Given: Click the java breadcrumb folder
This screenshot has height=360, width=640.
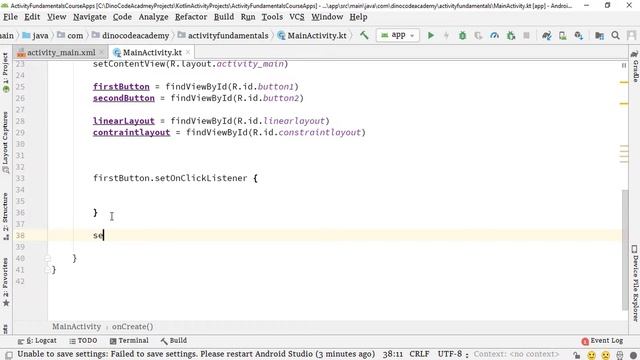Looking at the screenshot, I should pos(35,36).
